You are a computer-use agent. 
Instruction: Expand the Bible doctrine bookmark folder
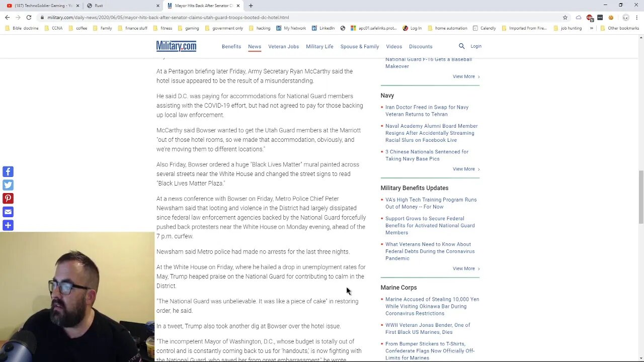[x=22, y=28]
